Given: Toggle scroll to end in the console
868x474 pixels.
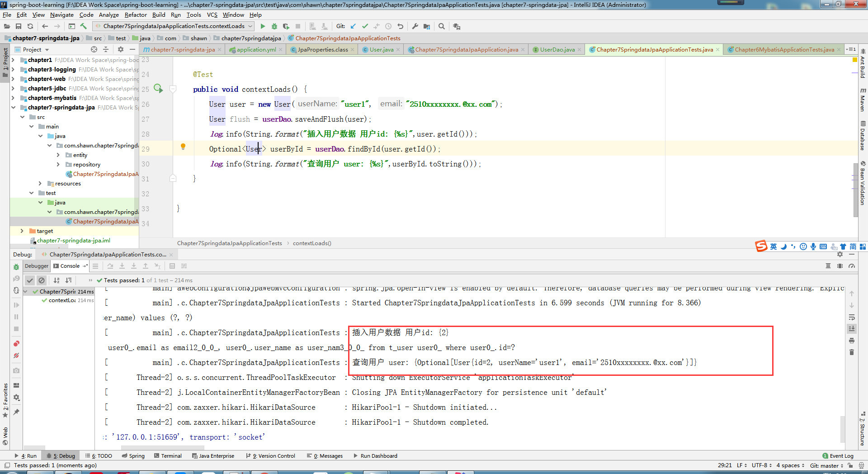Looking at the screenshot, I should (852, 329).
